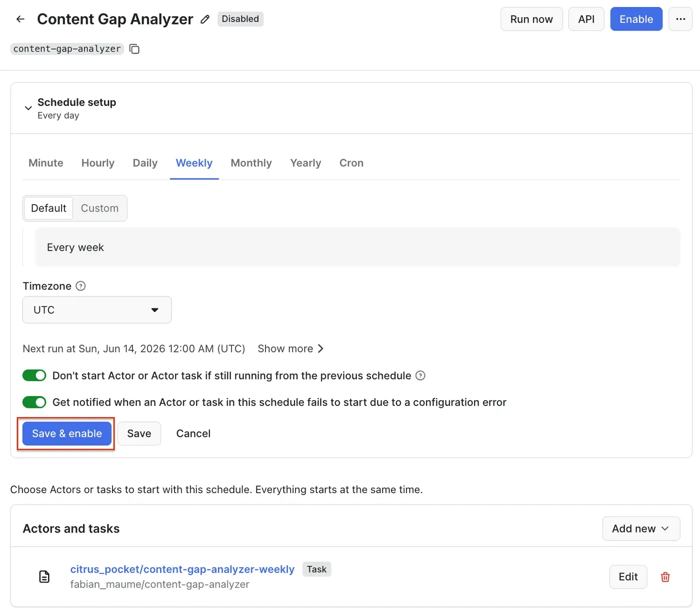Copy the content-gap-analyzer ID to clipboard
The height and width of the screenshot is (613, 700).
134,49
